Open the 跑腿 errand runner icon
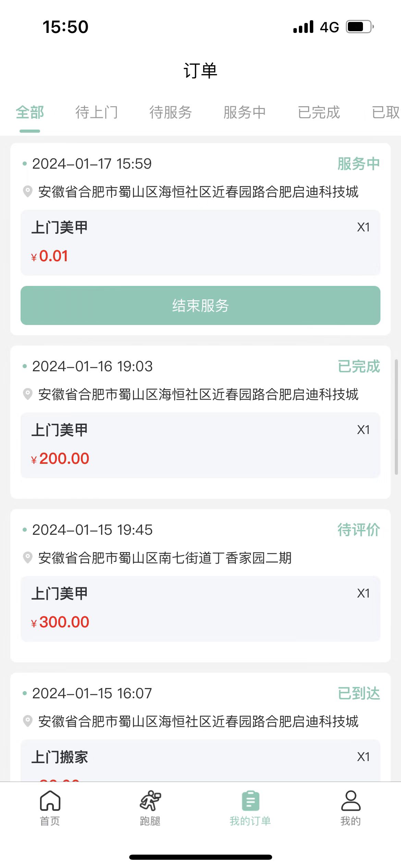 tap(150, 800)
